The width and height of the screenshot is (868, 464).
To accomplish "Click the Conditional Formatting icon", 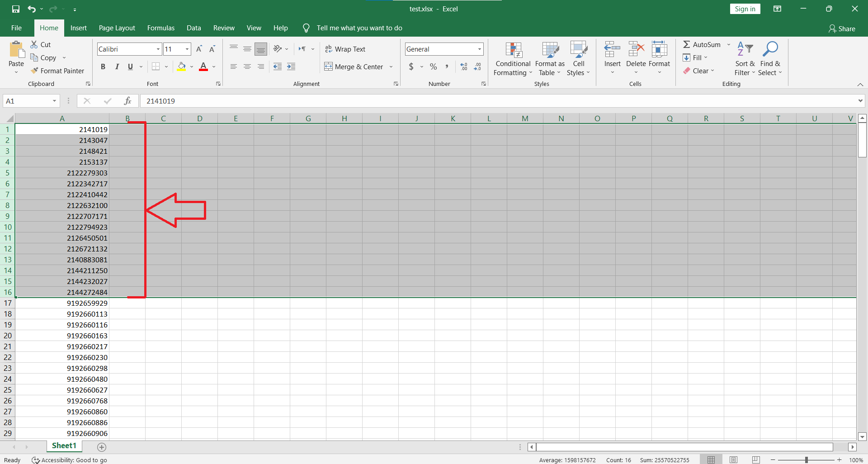I will coord(513,50).
